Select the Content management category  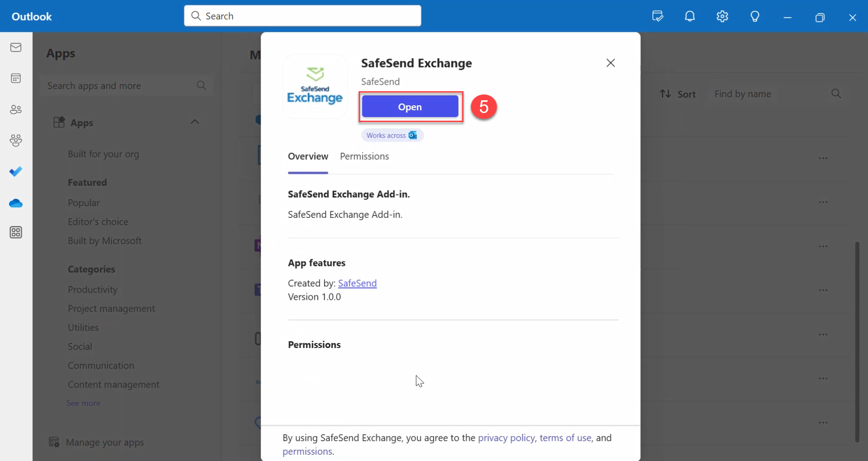coord(113,385)
